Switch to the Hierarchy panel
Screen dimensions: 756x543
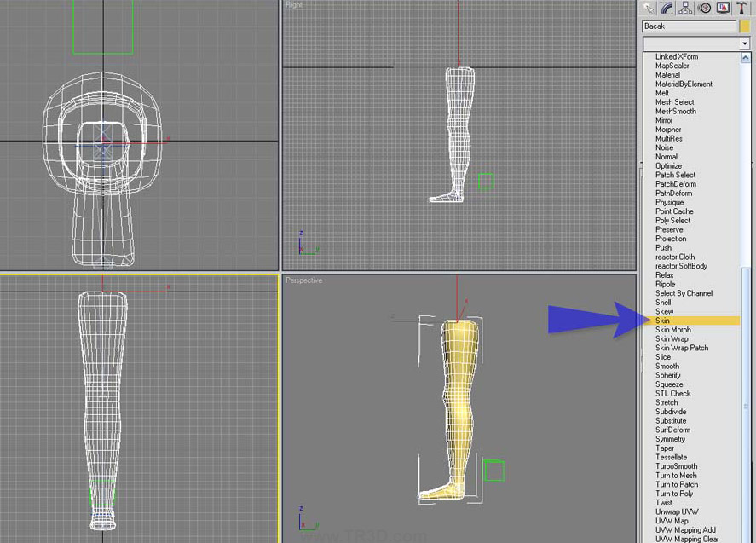(x=686, y=8)
